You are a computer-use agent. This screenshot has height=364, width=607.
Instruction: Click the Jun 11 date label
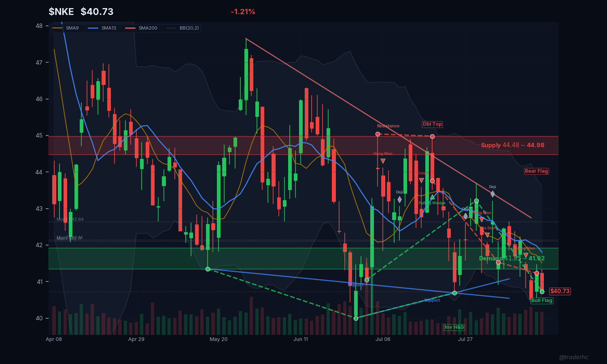point(301,339)
